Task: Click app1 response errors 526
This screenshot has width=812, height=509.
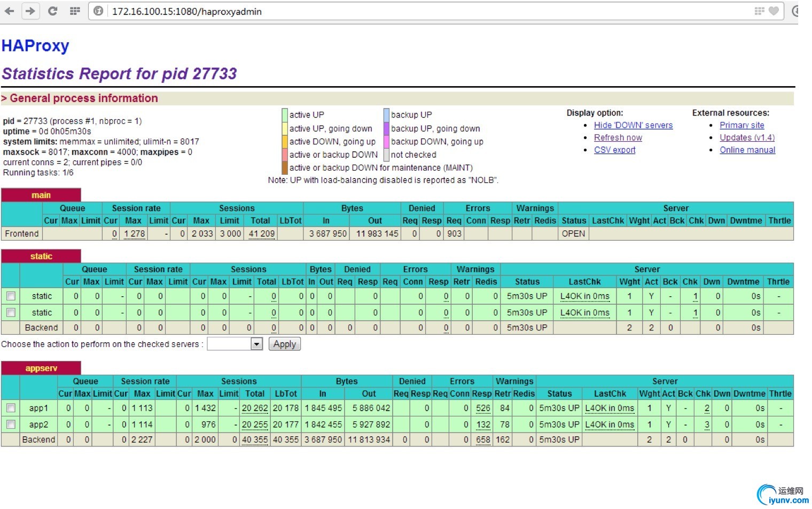Action: (483, 408)
